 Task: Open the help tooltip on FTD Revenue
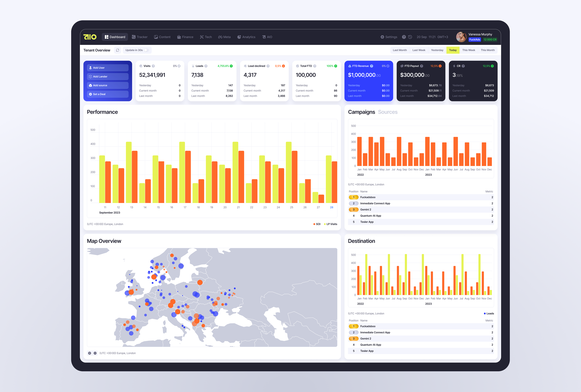coord(372,66)
